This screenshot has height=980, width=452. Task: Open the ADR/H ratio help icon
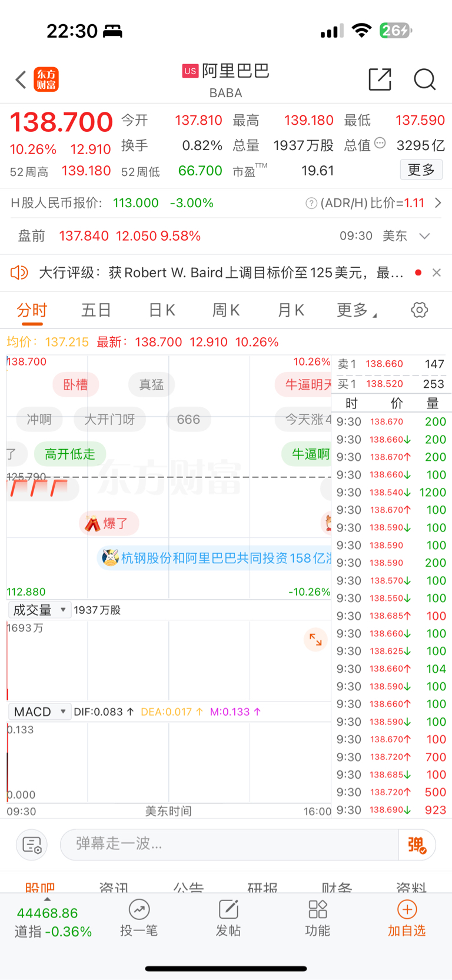(x=311, y=203)
